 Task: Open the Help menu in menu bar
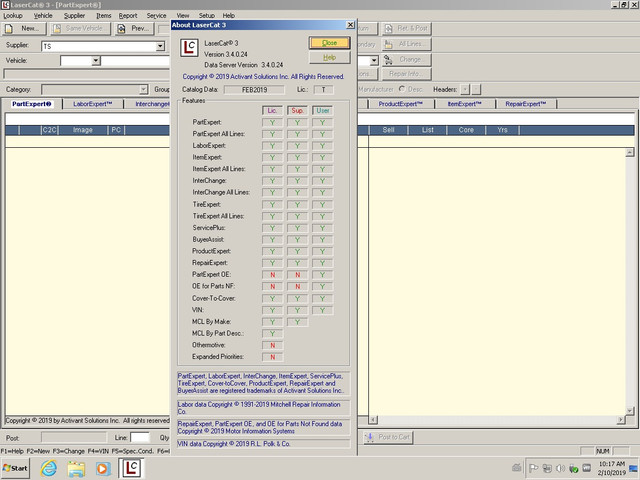pyautogui.click(x=229, y=16)
